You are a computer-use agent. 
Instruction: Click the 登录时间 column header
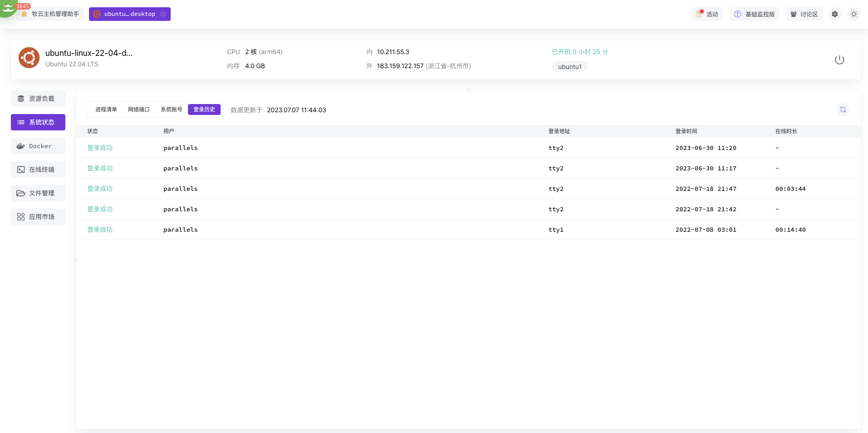coord(686,131)
